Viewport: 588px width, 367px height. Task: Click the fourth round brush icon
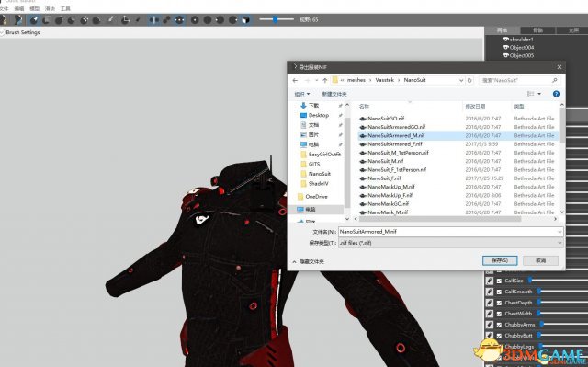tap(232, 20)
